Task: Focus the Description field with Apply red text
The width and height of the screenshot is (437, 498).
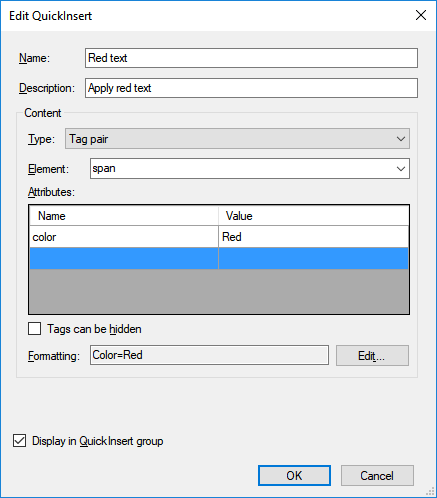Action: [x=251, y=88]
